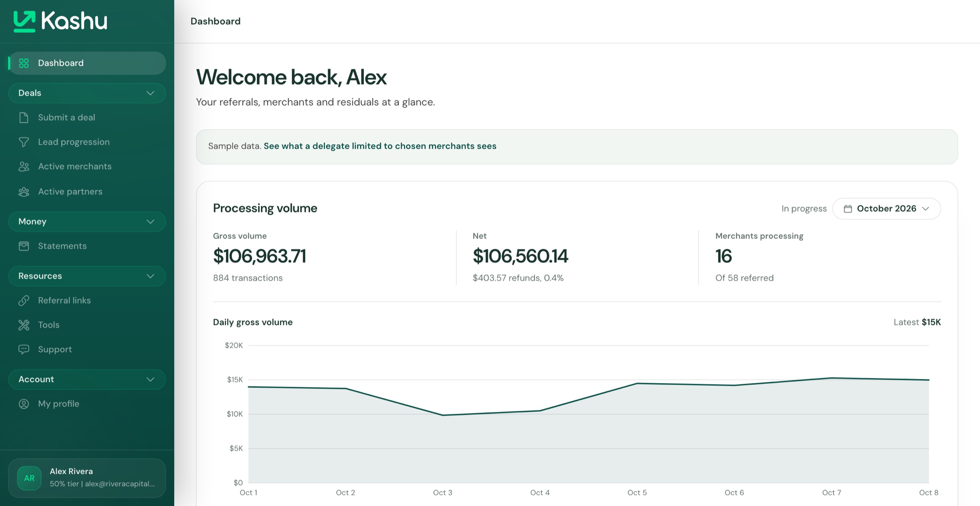Viewport: 980px width, 506px height.
Task: Click the Lead progression funnel icon
Action: click(24, 142)
